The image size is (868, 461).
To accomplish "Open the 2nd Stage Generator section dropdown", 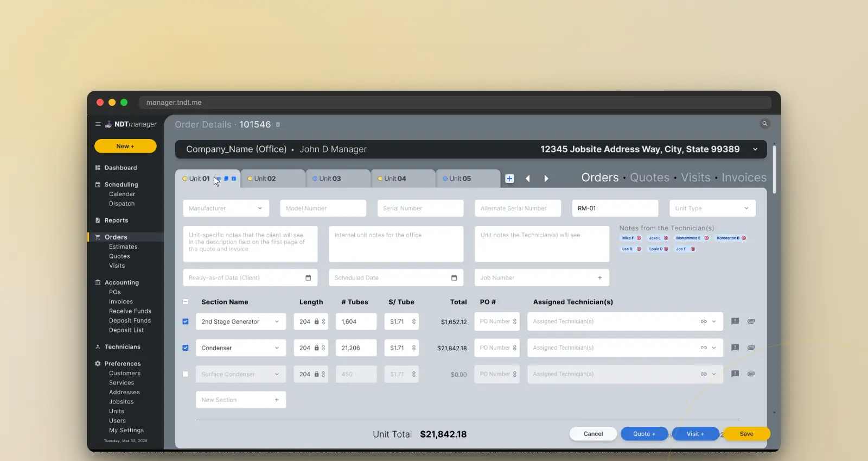I will 241,321.
